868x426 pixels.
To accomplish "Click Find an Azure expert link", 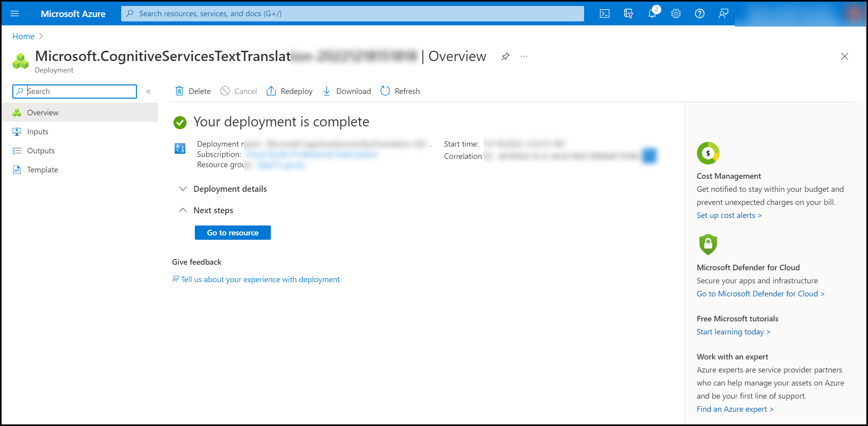I will pyautogui.click(x=735, y=409).
